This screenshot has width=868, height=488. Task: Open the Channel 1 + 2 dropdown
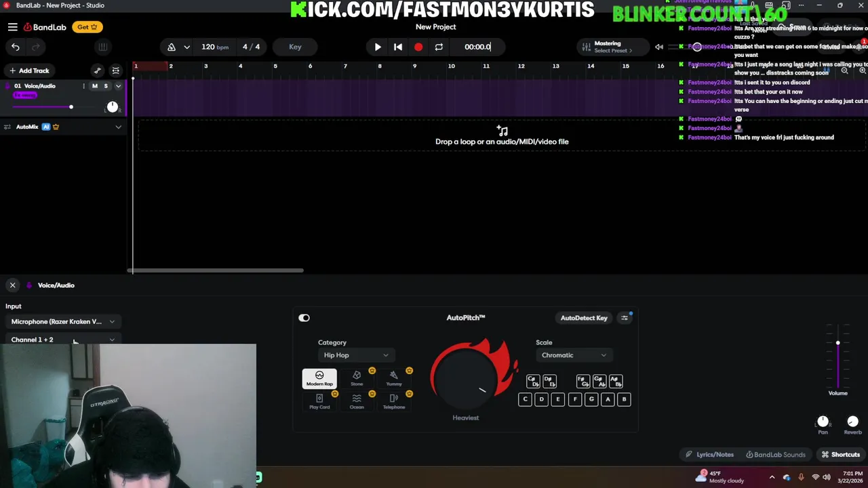pyautogui.click(x=63, y=340)
